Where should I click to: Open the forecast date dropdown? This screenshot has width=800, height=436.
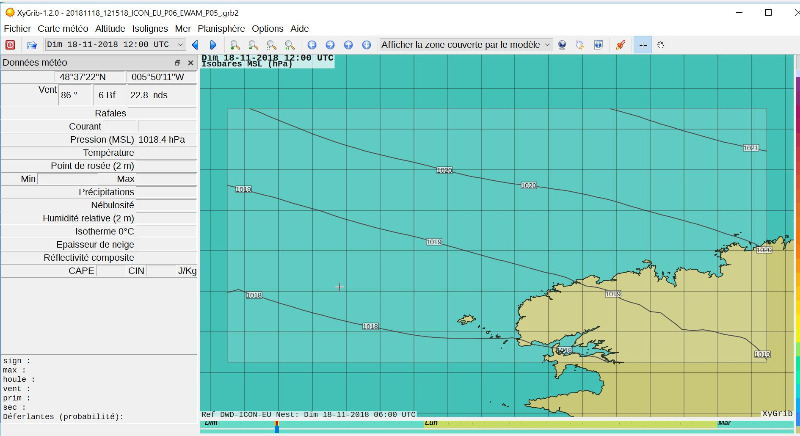(115, 44)
